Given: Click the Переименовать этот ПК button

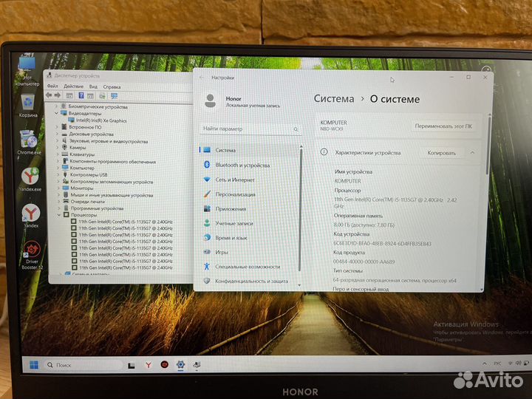Looking at the screenshot, I should pos(445,126).
